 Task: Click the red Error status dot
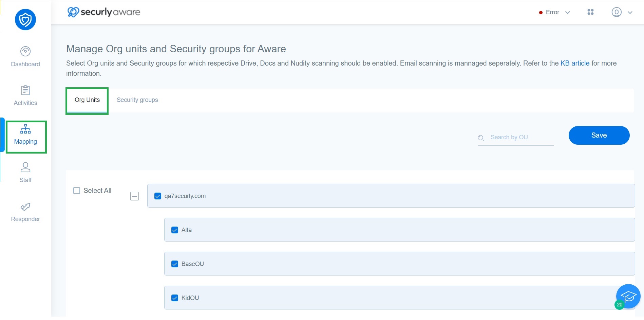541,13
